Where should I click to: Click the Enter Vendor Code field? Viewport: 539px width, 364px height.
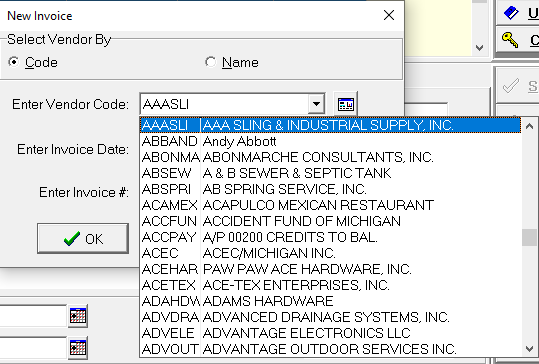(226, 104)
